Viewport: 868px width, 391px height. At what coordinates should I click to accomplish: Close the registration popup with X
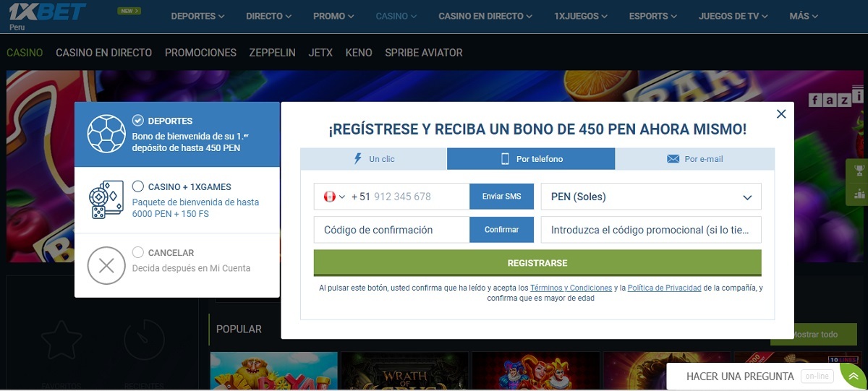(780, 113)
